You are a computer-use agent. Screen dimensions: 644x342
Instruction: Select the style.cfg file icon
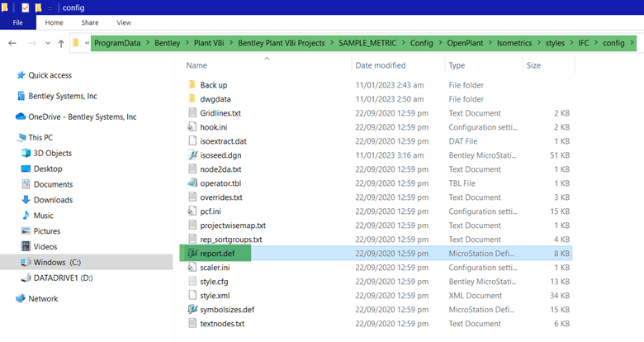click(192, 281)
